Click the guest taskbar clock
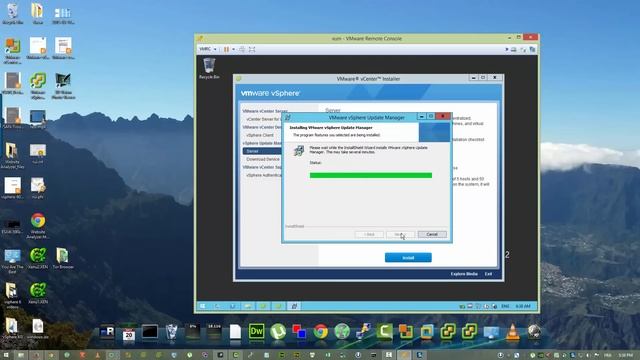This screenshot has width=640, height=360. 523,306
